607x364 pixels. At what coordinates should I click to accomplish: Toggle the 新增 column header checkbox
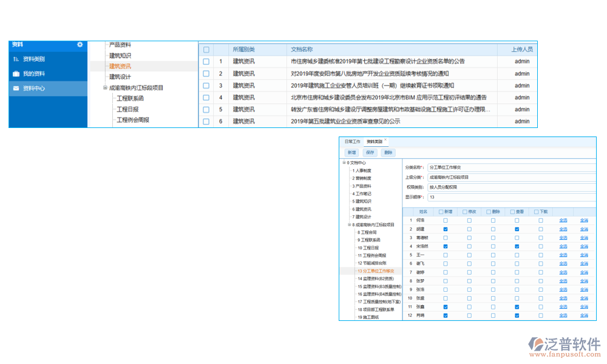point(441,212)
